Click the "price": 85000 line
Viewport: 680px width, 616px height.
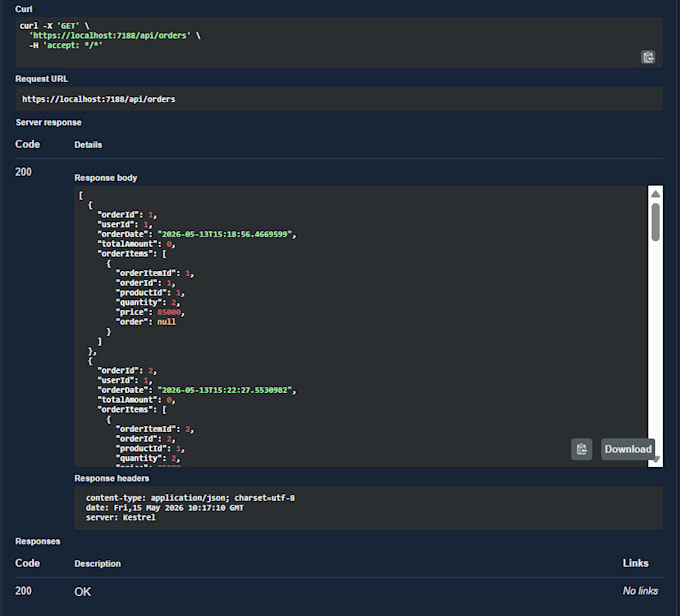[150, 312]
